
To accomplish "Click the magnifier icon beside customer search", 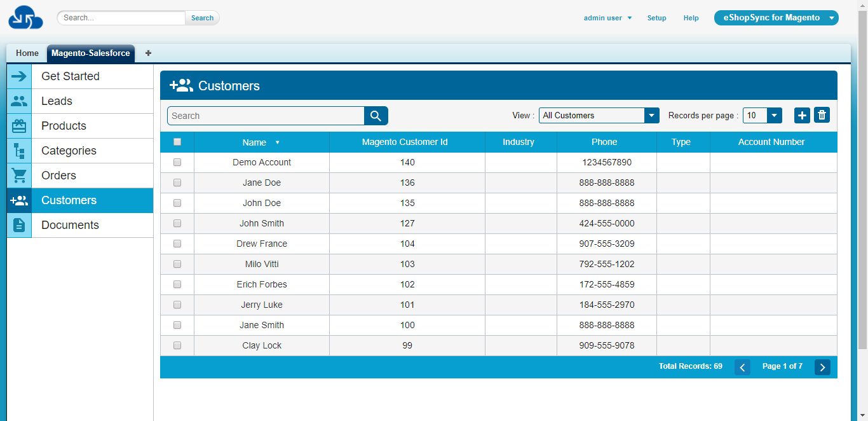I will pos(376,116).
